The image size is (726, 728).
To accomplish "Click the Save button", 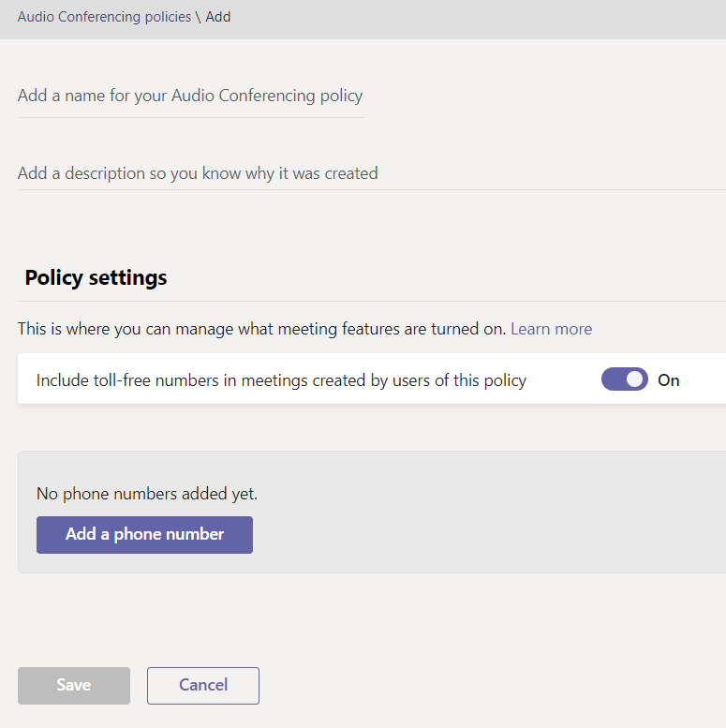I will pos(74,686).
